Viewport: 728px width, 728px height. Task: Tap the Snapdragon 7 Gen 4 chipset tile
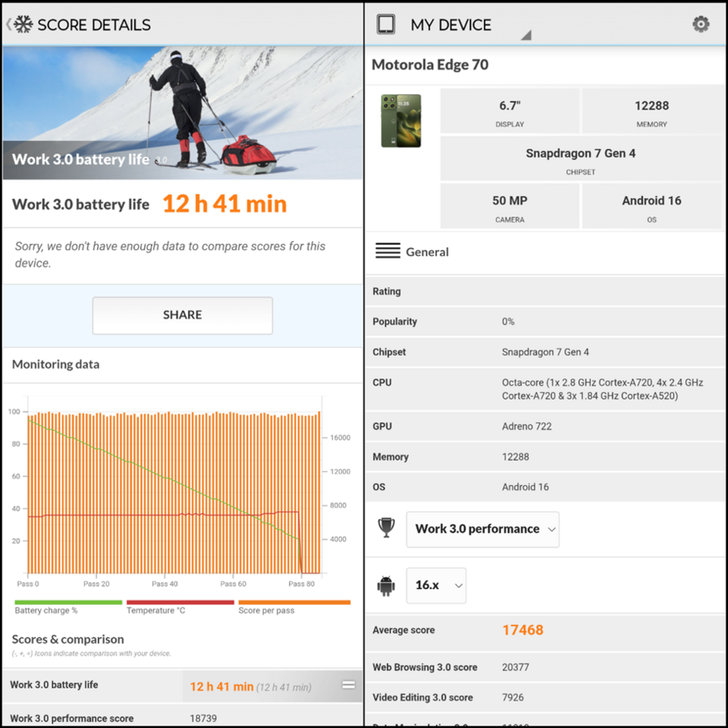pyautogui.click(x=581, y=159)
